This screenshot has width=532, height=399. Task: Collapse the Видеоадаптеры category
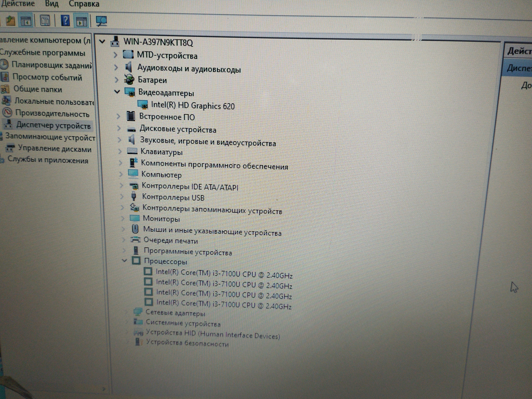(117, 92)
